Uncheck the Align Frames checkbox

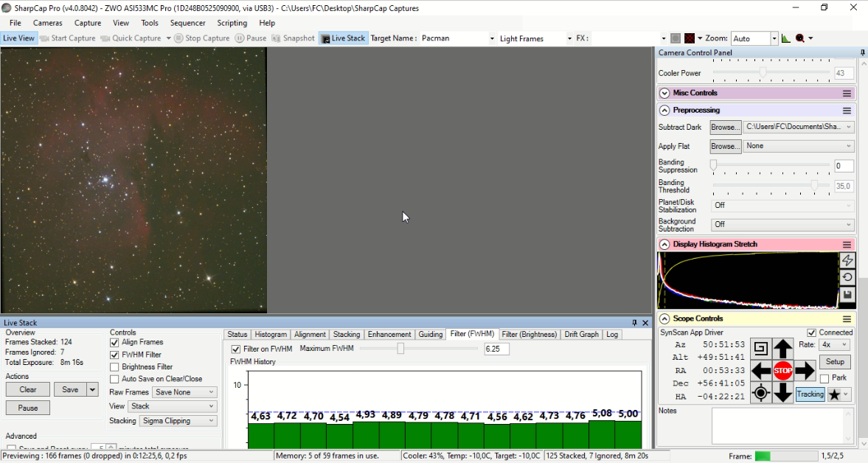point(114,342)
